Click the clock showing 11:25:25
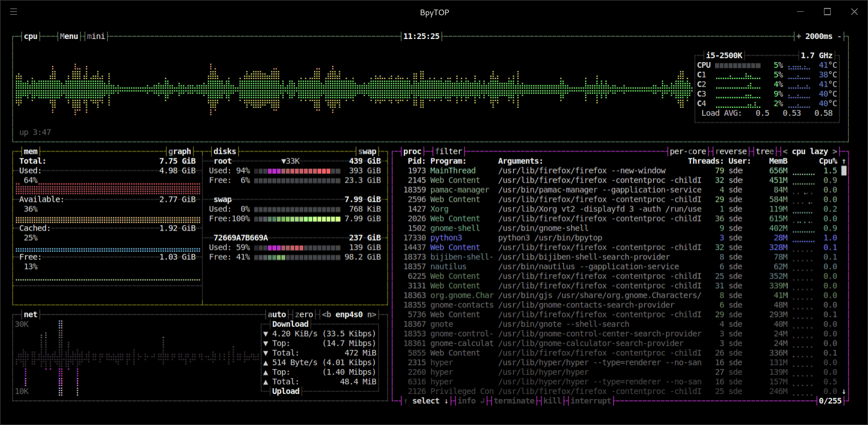The image size is (868, 425). [421, 36]
